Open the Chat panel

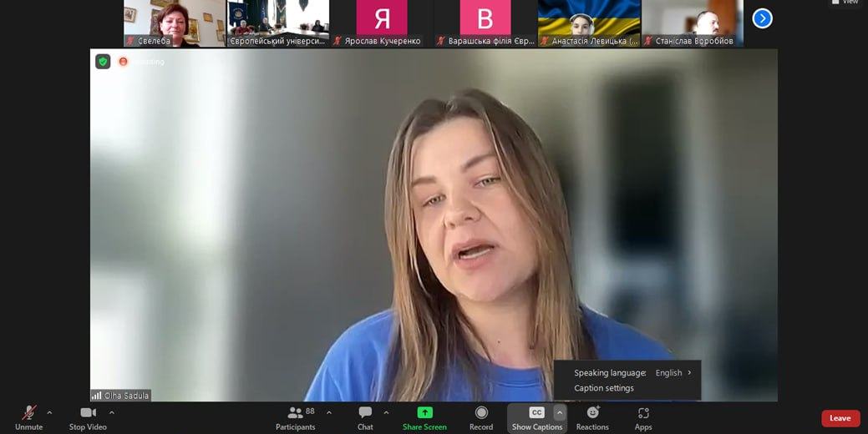(365, 418)
